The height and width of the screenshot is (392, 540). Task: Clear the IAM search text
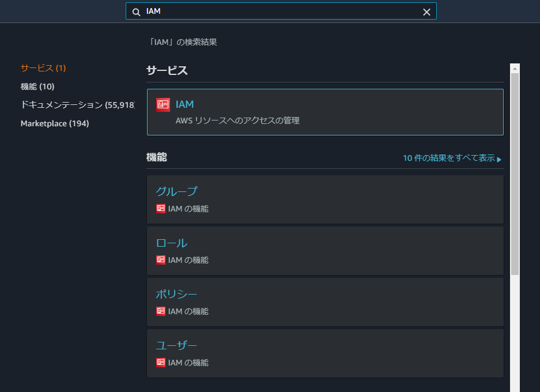pos(426,12)
